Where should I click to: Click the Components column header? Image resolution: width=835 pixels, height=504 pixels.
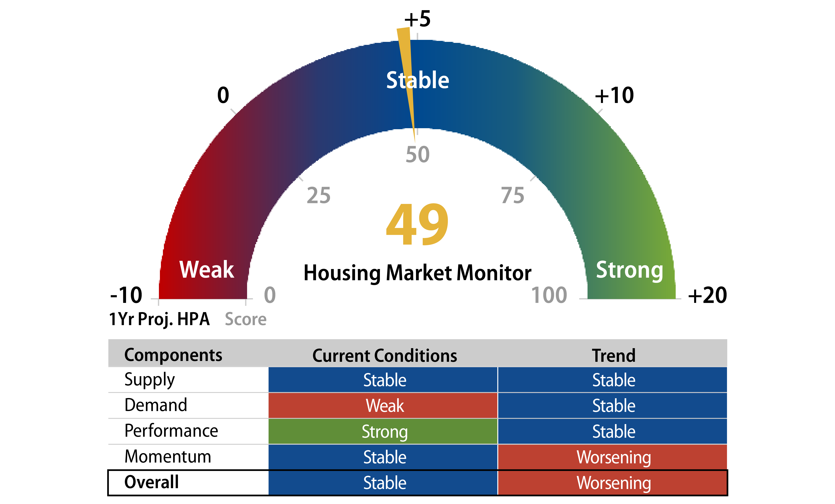(173, 355)
